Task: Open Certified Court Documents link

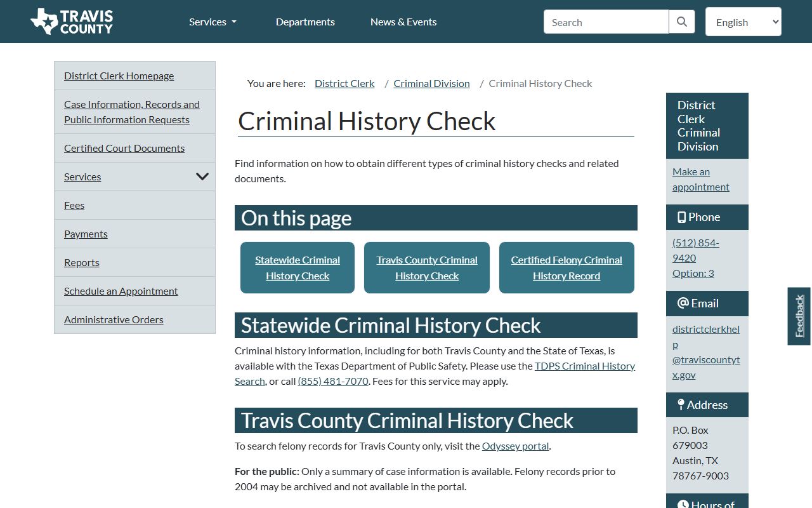Action: coord(124,148)
